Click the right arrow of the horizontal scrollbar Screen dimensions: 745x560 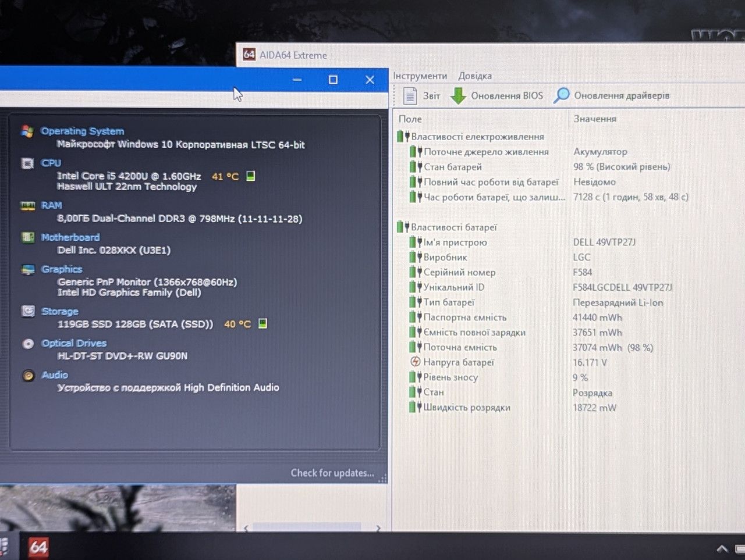point(378,528)
